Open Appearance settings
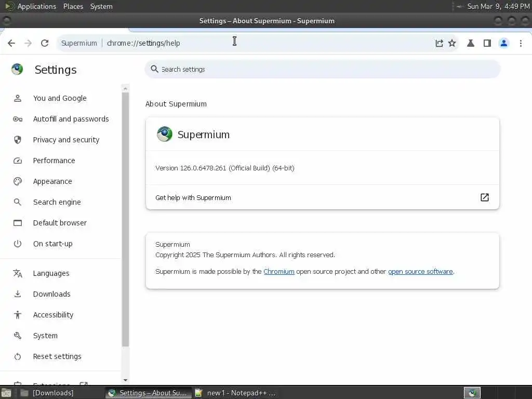Image resolution: width=532 pixels, height=399 pixels. (52, 181)
